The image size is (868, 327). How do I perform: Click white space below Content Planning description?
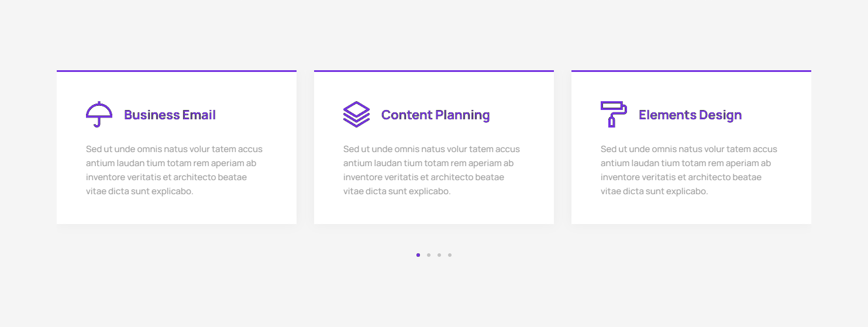[x=433, y=211]
